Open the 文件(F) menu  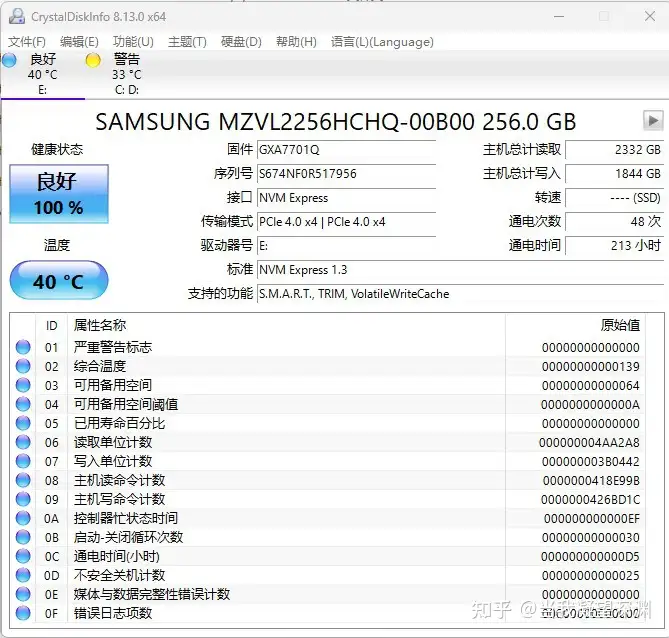26,42
